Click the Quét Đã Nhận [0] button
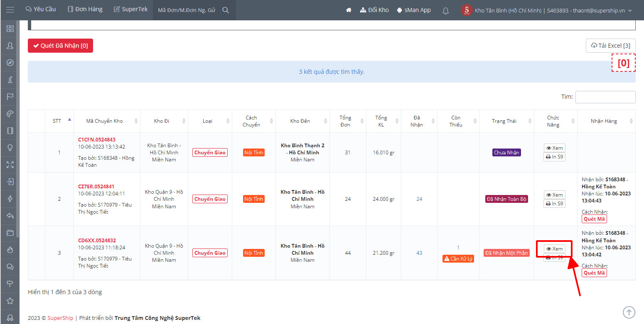Viewport: 644px width, 324px height. click(60, 46)
